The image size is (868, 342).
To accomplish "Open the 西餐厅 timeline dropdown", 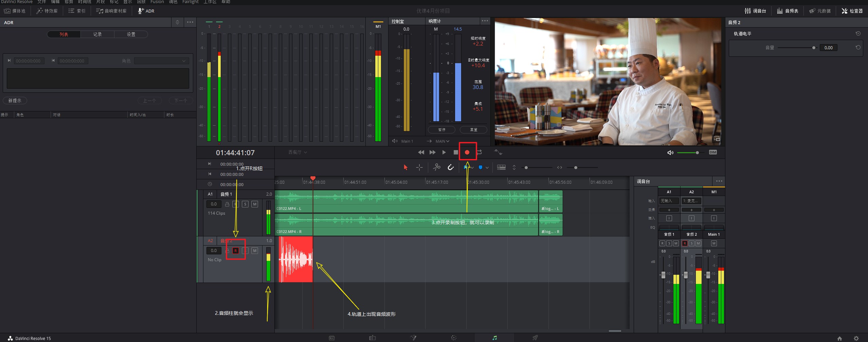I will coord(298,152).
